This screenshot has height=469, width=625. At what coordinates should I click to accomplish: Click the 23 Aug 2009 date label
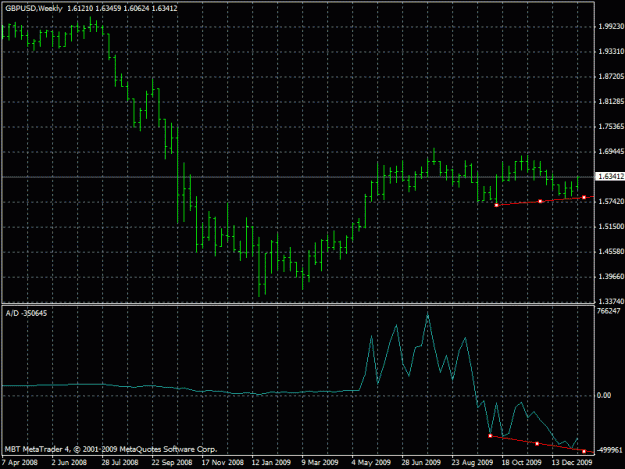pyautogui.click(x=472, y=462)
